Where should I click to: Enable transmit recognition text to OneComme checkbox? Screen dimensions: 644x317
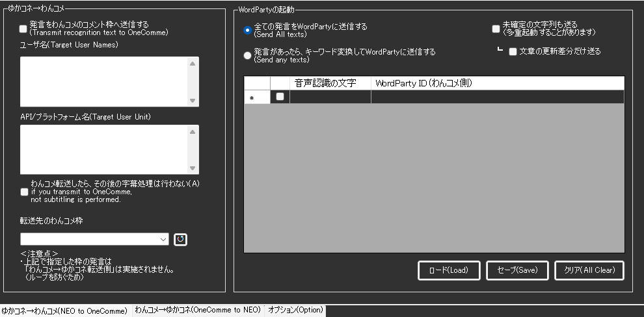click(23, 29)
